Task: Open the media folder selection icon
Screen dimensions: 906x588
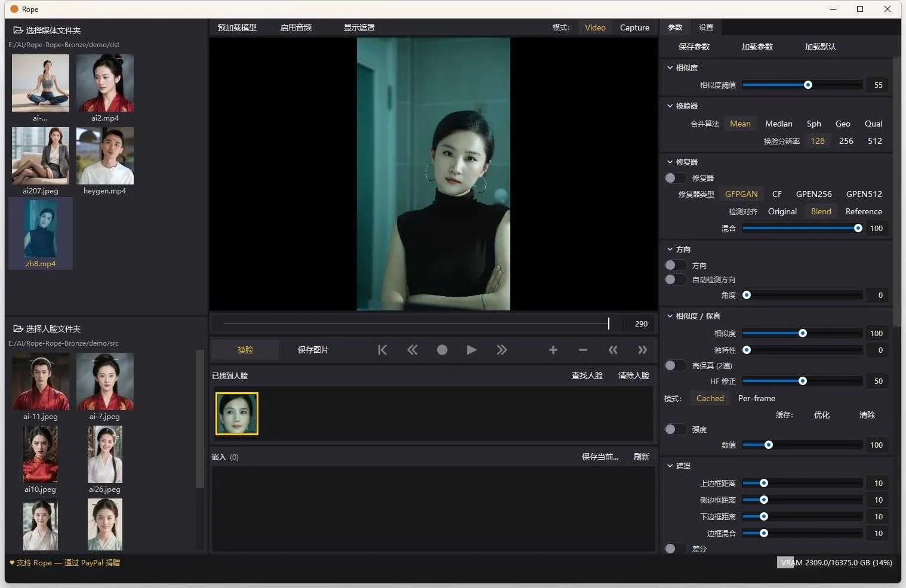Action: pos(18,30)
